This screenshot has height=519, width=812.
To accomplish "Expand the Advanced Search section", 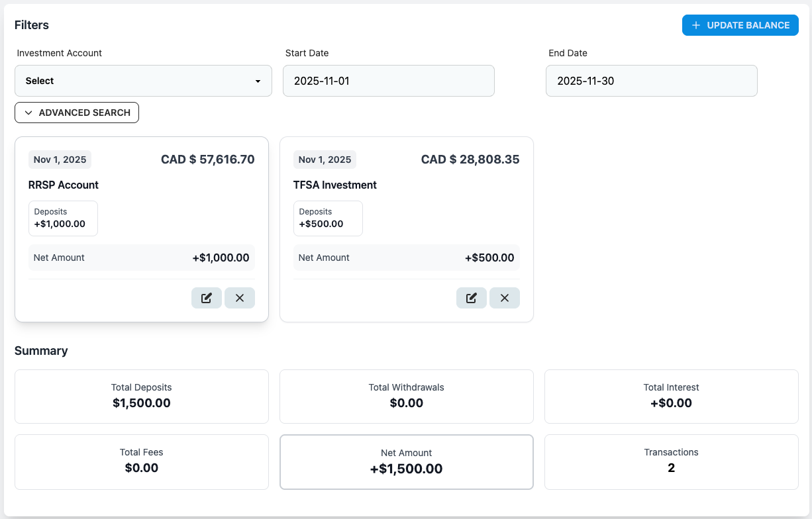I will coord(77,113).
